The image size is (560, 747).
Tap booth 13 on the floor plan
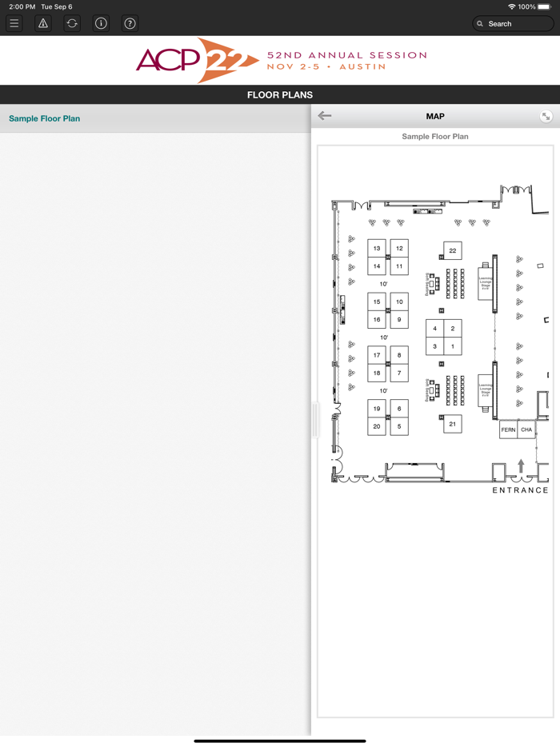[x=377, y=248]
